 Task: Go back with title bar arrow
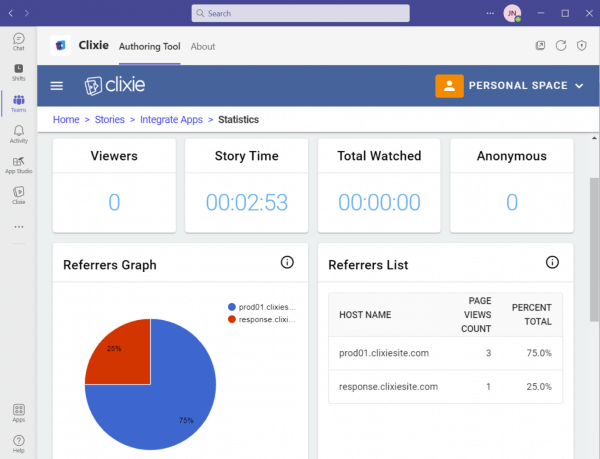tap(11, 13)
